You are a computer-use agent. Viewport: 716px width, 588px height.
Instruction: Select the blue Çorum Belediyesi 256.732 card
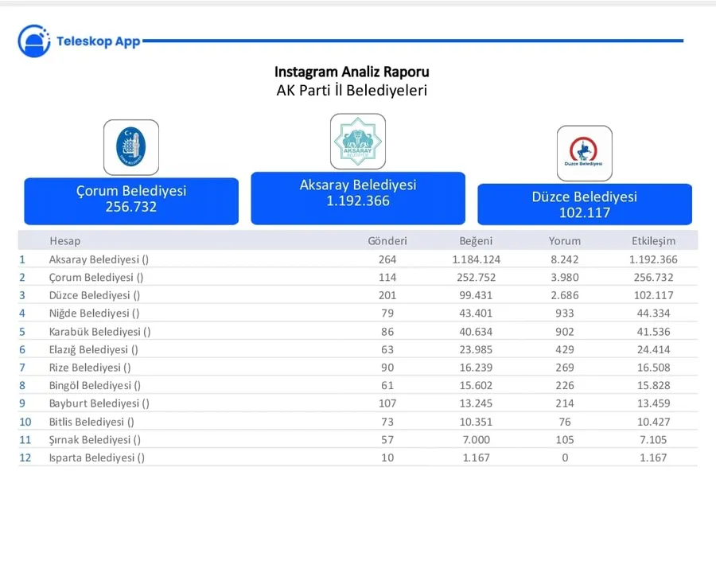tap(131, 200)
